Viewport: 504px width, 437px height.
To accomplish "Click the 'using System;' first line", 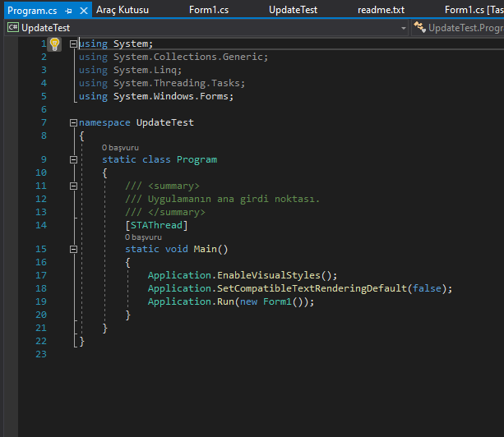I will (x=116, y=44).
